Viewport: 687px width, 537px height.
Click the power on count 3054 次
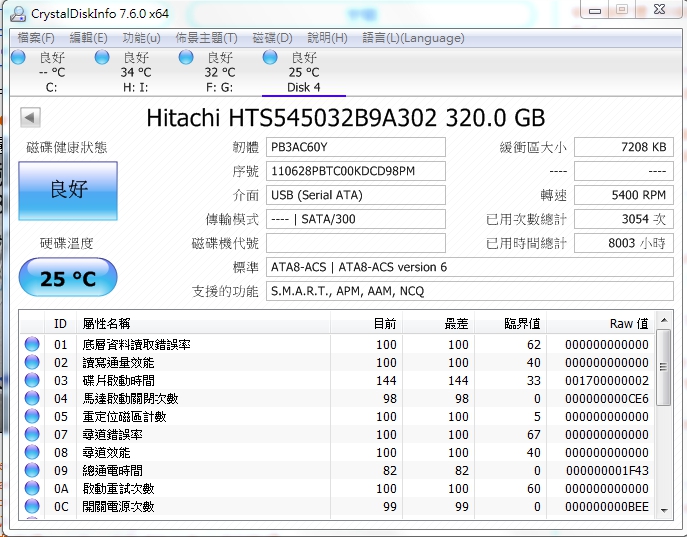[624, 219]
